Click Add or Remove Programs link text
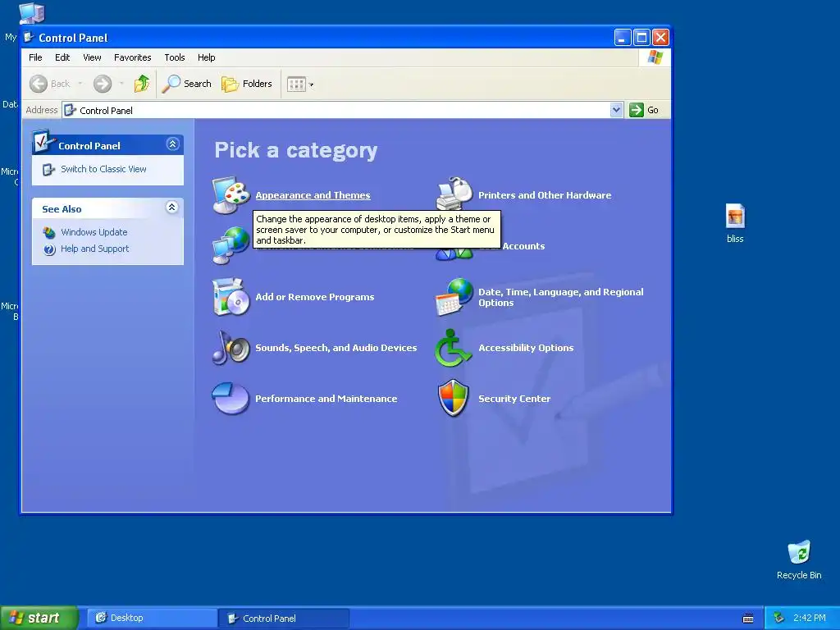This screenshot has width=840, height=630. pyautogui.click(x=315, y=297)
